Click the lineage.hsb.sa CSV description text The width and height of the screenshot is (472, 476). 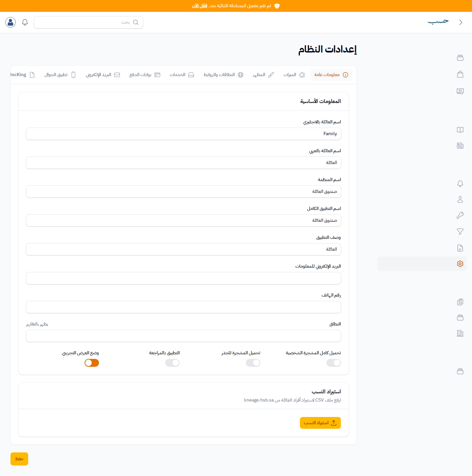292,400
